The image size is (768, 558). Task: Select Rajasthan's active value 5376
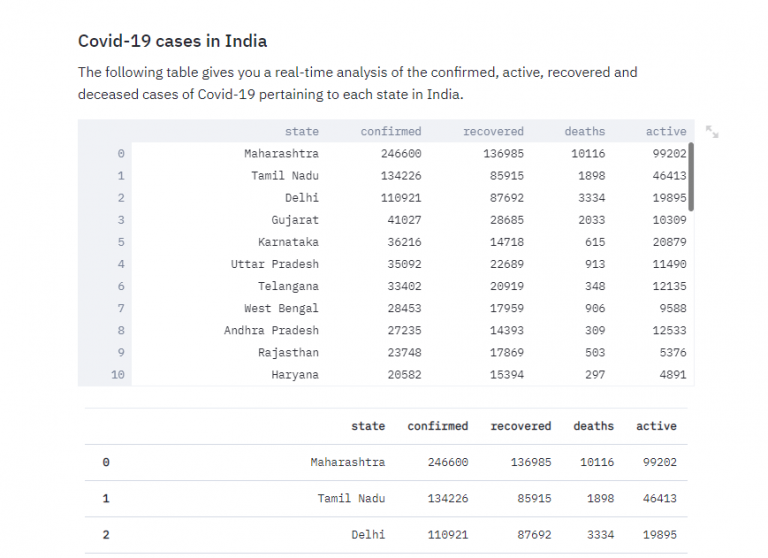pyautogui.click(x=672, y=352)
